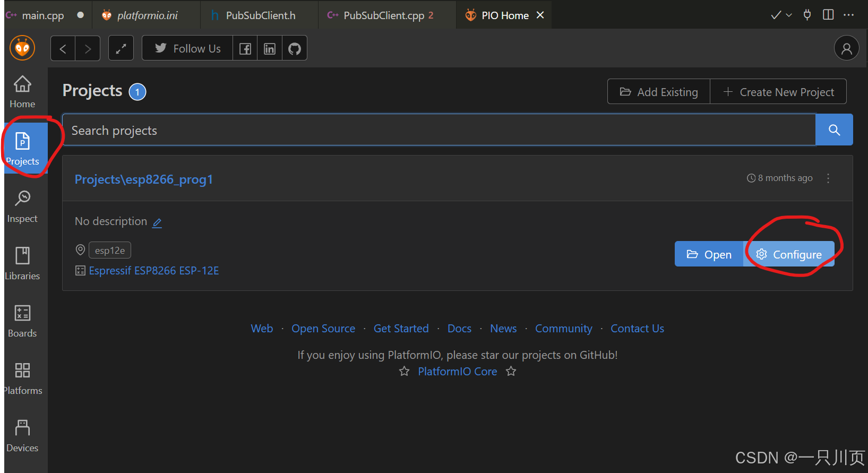Image resolution: width=868 pixels, height=473 pixels.
Task: Go back with the left arrow button
Action: tap(63, 49)
